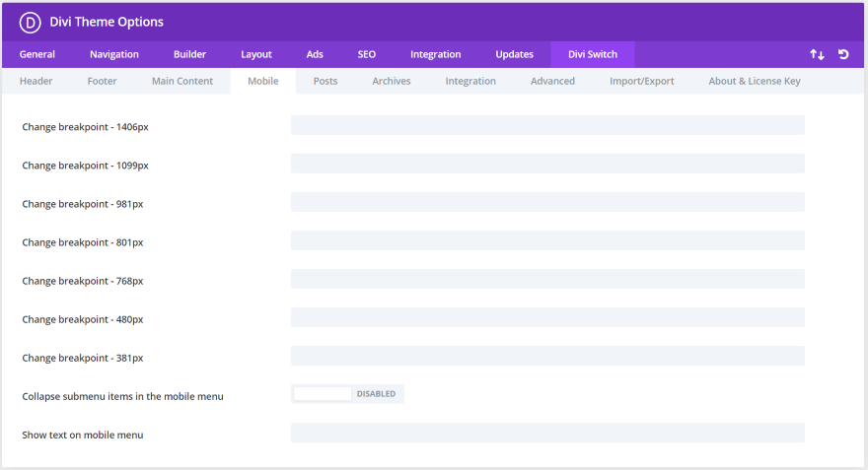Switch to the Footer sub-tab
The image size is (868, 470).
(x=102, y=81)
